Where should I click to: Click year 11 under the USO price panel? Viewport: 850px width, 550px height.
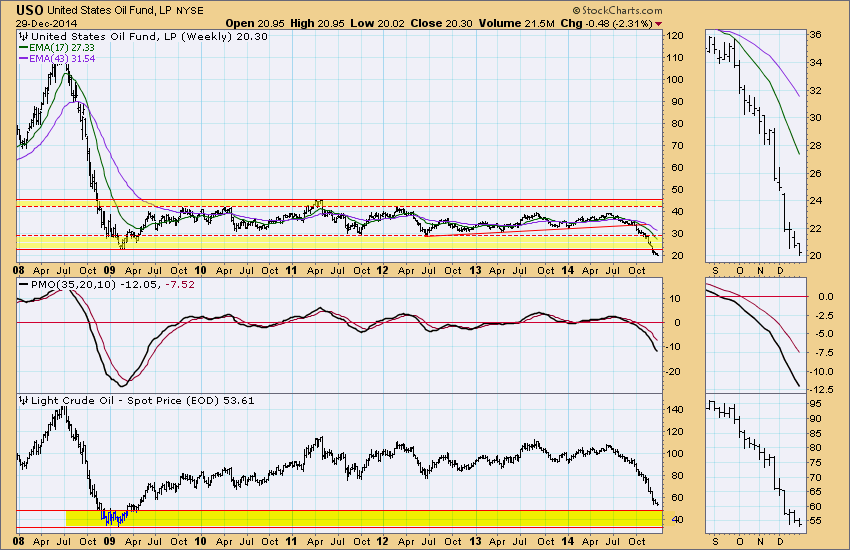click(292, 270)
